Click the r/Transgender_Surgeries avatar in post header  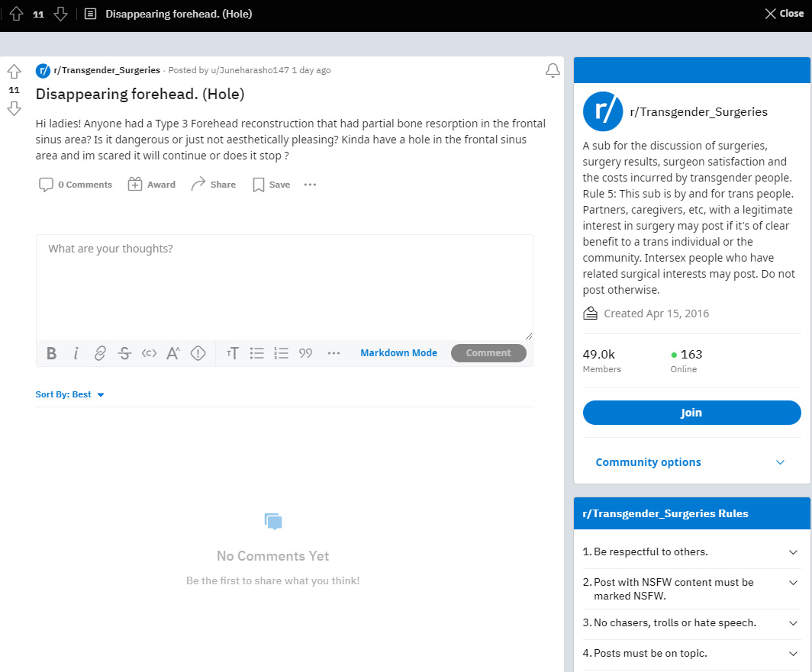(x=43, y=70)
